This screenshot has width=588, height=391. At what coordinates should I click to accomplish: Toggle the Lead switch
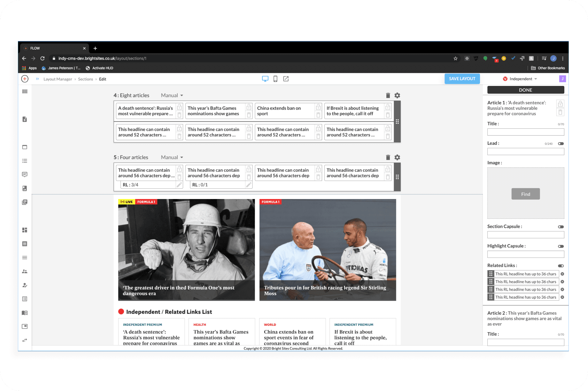pos(561,144)
